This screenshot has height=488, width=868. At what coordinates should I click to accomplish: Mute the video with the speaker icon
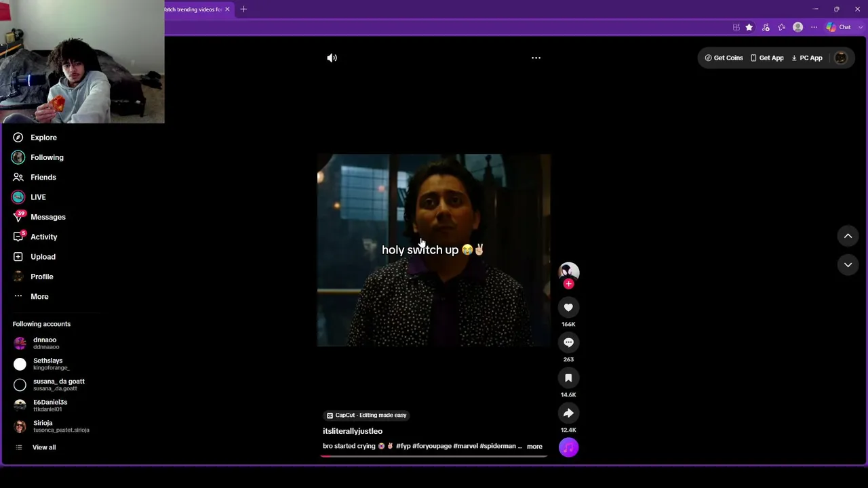point(332,58)
